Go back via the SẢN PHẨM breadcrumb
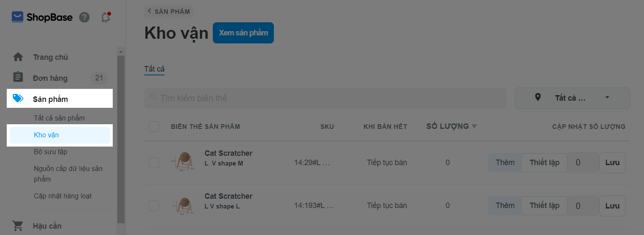Screen dimensions: 644x235 click(169, 11)
